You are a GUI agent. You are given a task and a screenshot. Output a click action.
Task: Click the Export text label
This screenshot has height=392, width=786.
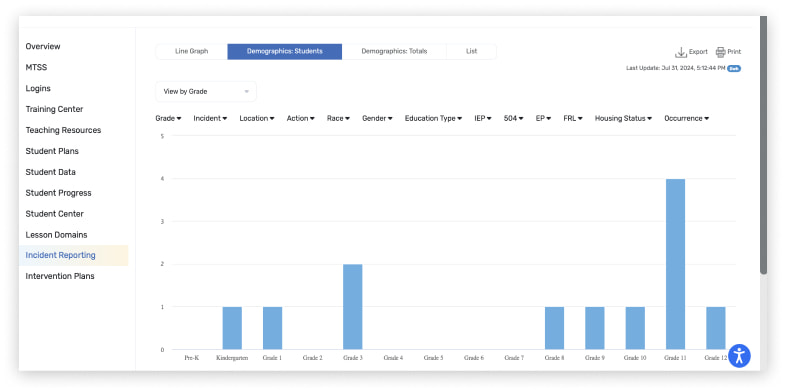[x=698, y=52]
